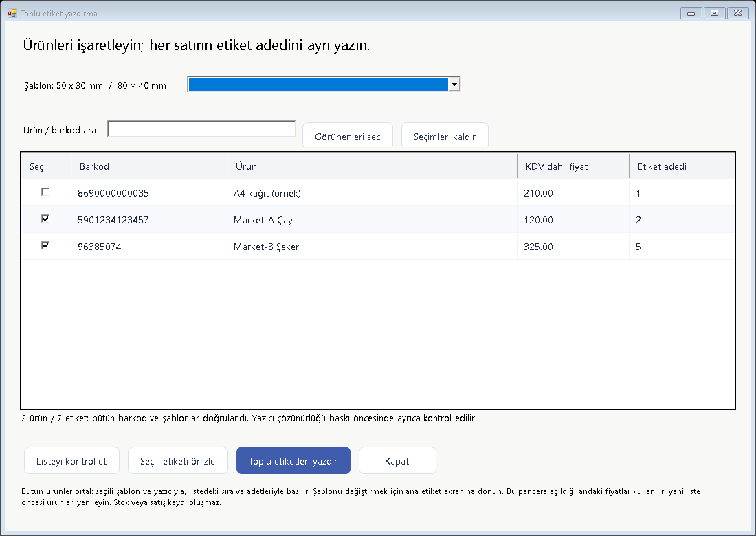Viewport: 756px width, 536px height.
Task: Click label count cell for A4 kağıt
Action: click(x=682, y=193)
